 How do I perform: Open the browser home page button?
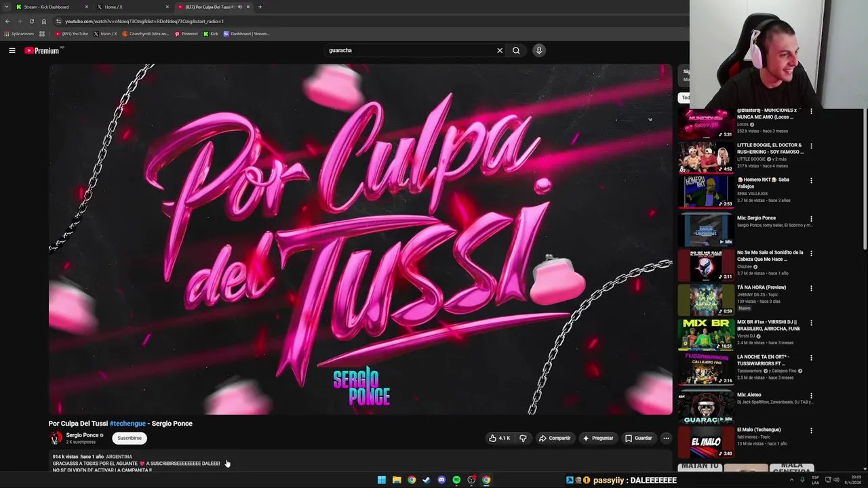[x=44, y=21]
